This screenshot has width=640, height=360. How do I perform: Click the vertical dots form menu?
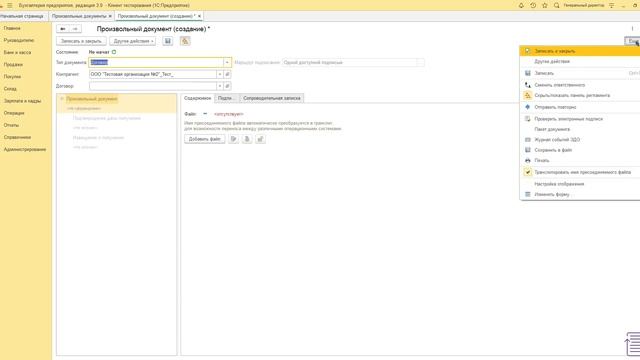coord(632,29)
